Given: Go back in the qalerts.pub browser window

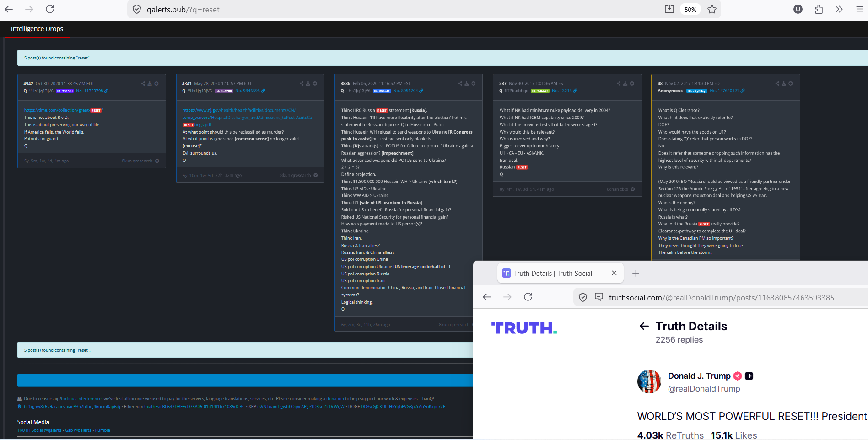Looking at the screenshot, I should (x=9, y=9).
